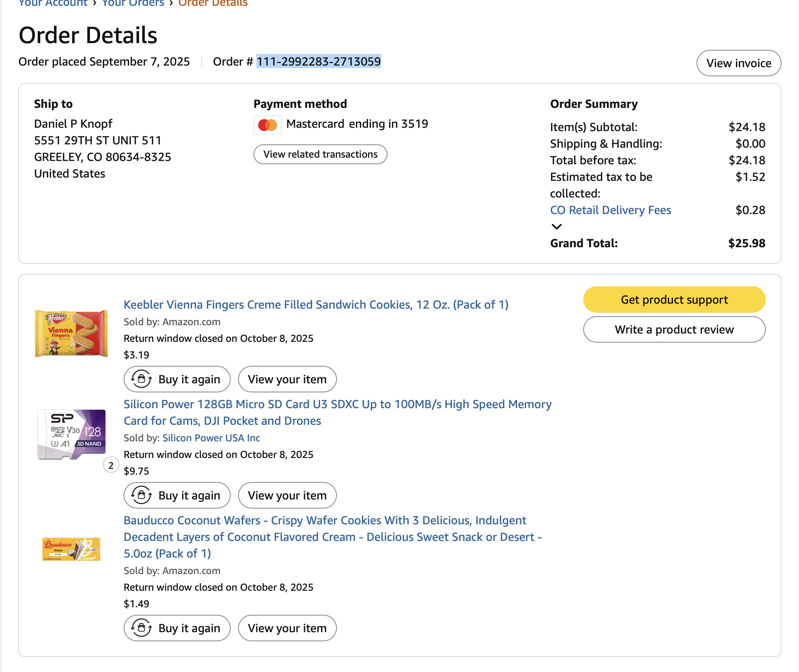Click the Bauducco Wafers buy-again cart icon
Screen dimensions: 799x672
(141, 628)
